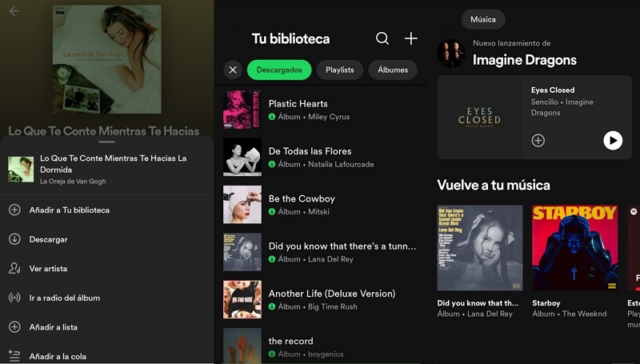Click downloaded indicator under Be the Cowboy

[x=272, y=211]
